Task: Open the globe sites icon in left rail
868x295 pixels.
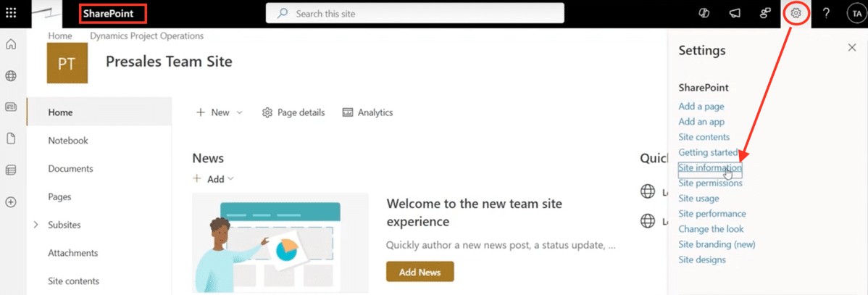Action: click(11, 76)
